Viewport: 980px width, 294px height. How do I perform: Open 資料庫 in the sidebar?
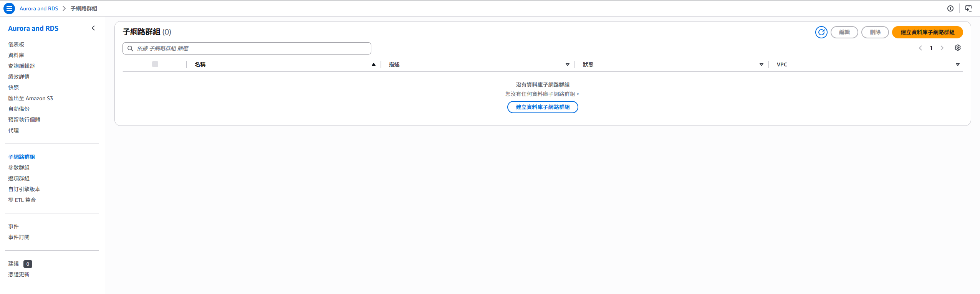[16, 55]
